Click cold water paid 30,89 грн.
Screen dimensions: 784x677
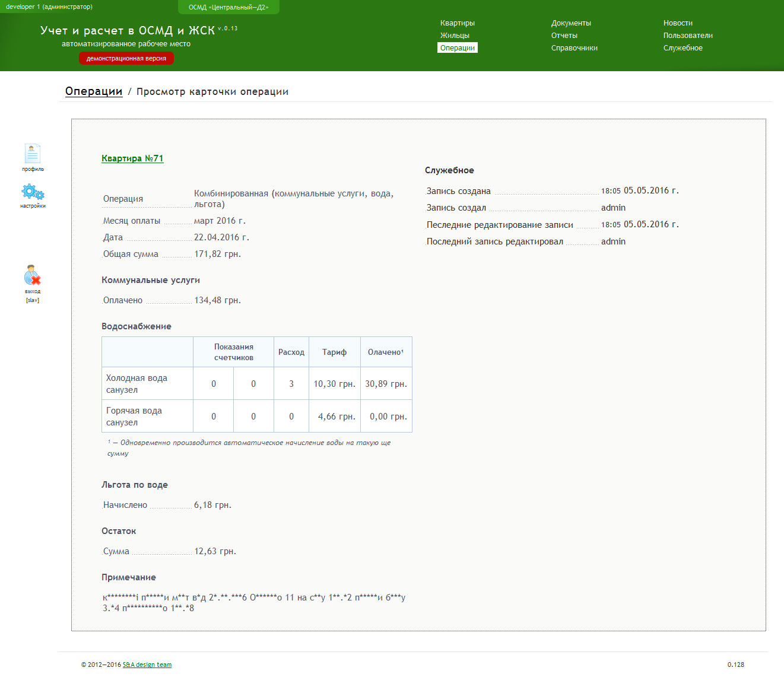pos(386,384)
